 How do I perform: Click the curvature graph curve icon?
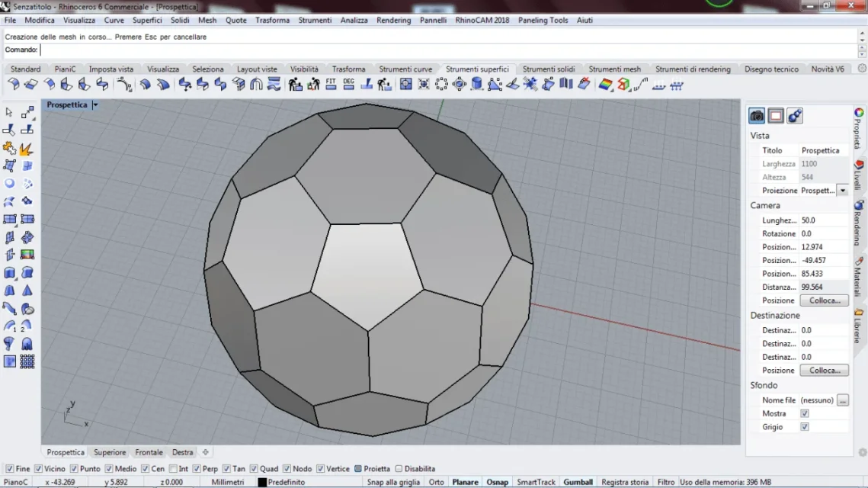(641, 84)
